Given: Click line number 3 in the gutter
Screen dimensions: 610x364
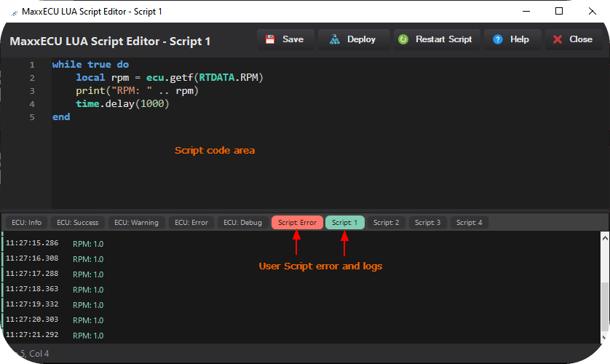Looking at the screenshot, I should [32, 91].
